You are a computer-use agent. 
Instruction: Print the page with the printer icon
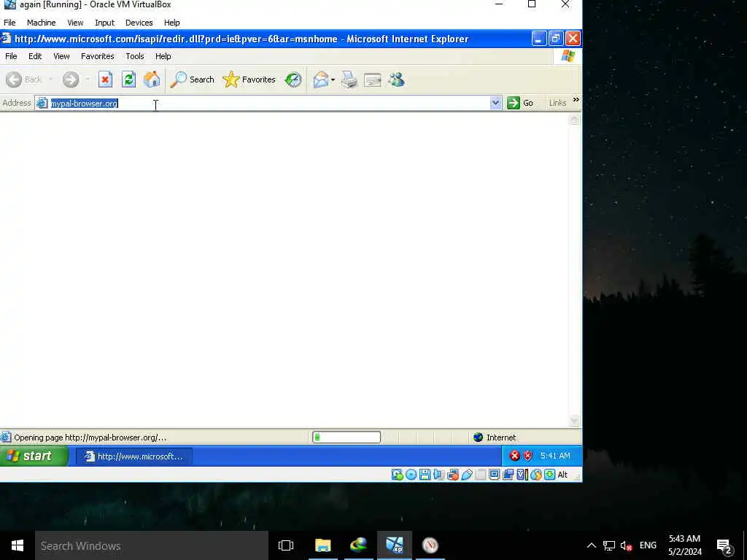click(349, 79)
